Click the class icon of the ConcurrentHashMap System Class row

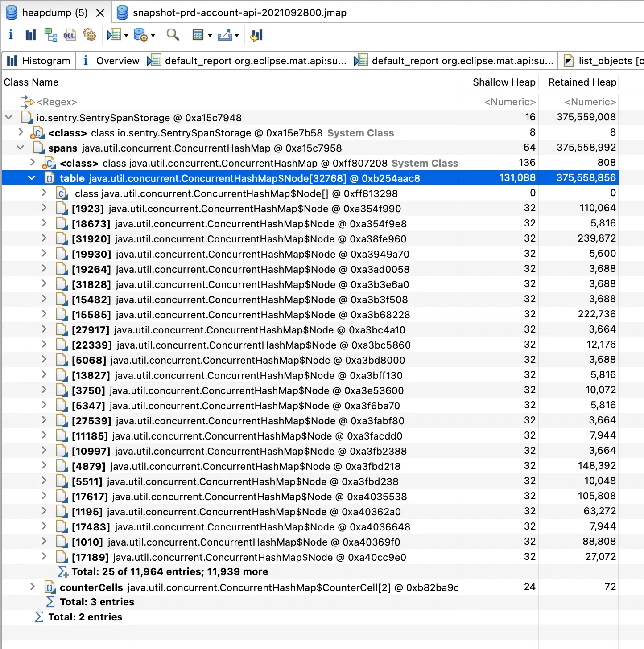point(49,163)
